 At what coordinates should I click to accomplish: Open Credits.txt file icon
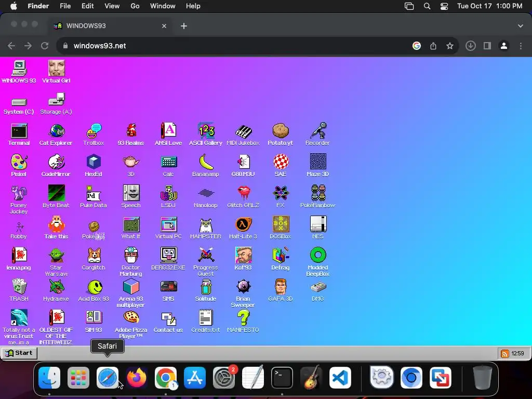point(206,321)
